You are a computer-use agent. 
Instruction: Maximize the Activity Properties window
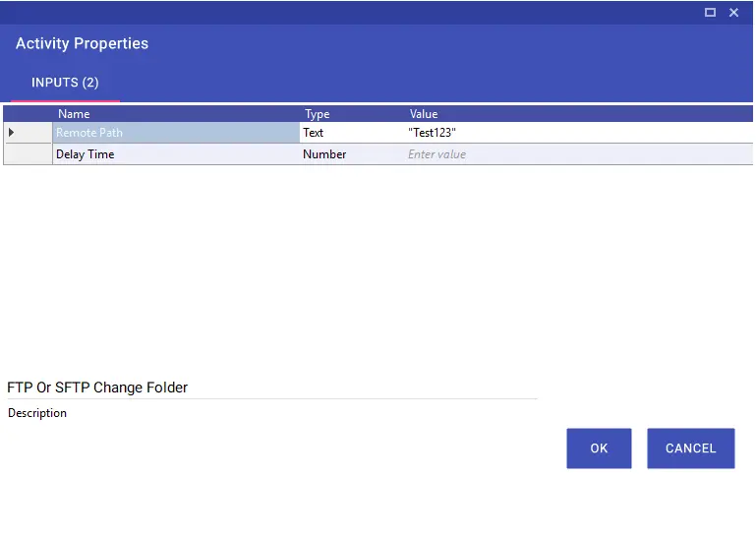710,13
